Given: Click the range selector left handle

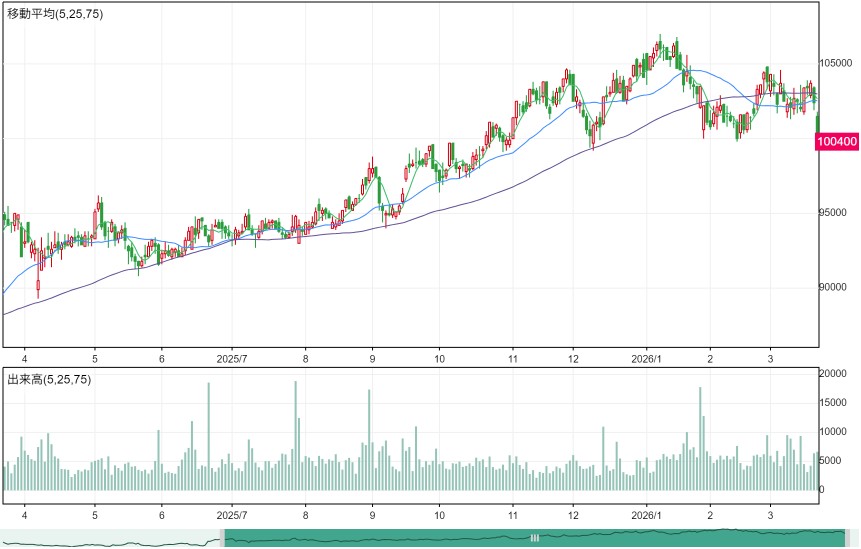Looking at the screenshot, I should pos(222,538).
